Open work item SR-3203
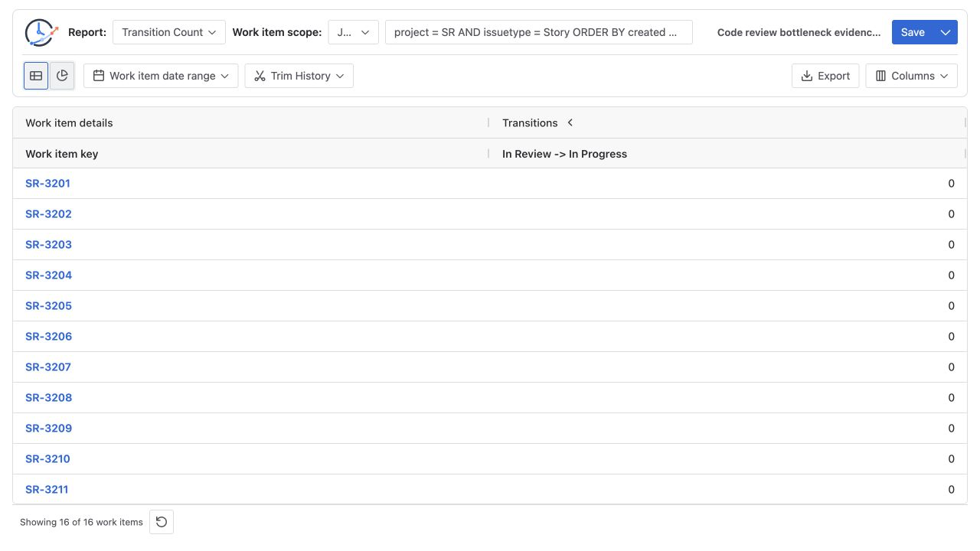Viewport: 980px width, 551px height. [48, 245]
